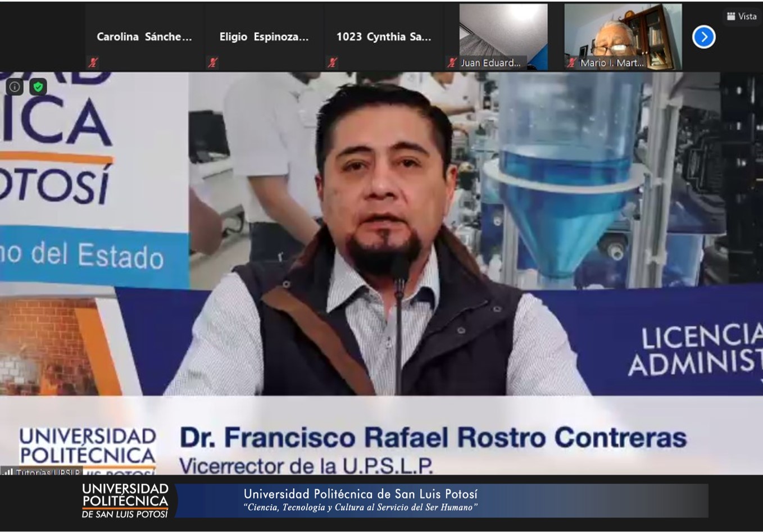Click the green encryption shield icon
This screenshot has width=763, height=532.
38,87
